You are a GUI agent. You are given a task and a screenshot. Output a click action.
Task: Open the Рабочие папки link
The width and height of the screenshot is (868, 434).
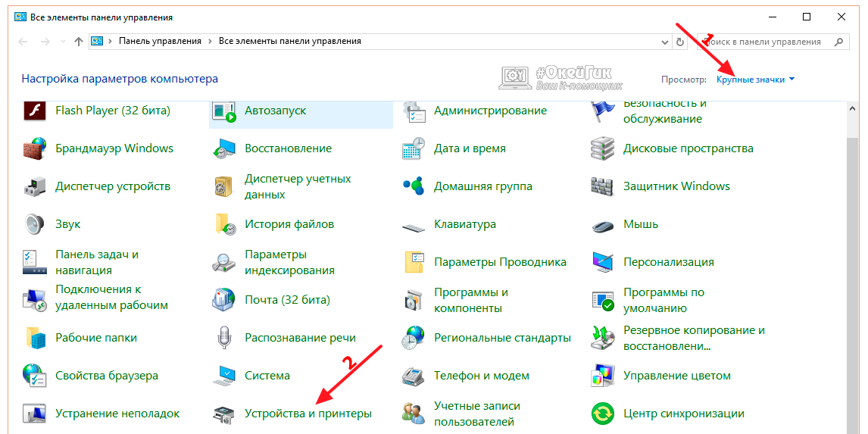pos(96,338)
